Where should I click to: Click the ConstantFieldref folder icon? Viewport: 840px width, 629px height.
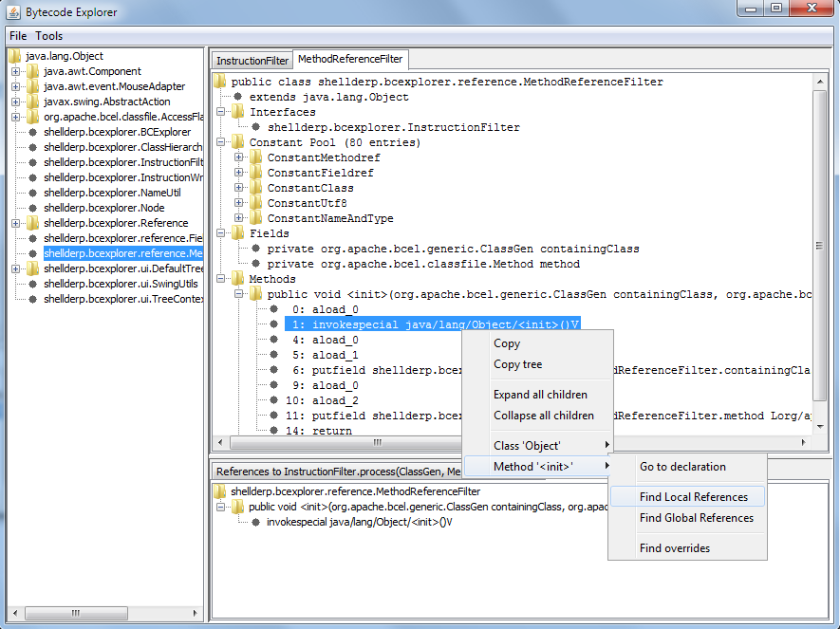(256, 173)
